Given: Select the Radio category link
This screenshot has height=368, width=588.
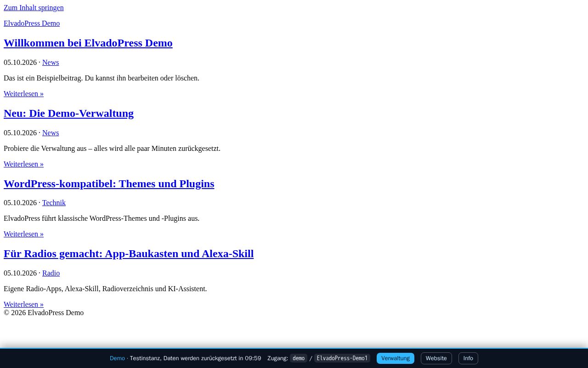Looking at the screenshot, I should 51,273.
